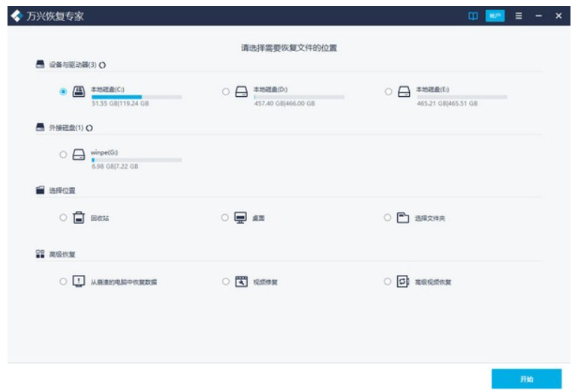Click the 51.55 GB|119.24 GB size text

pos(120,104)
